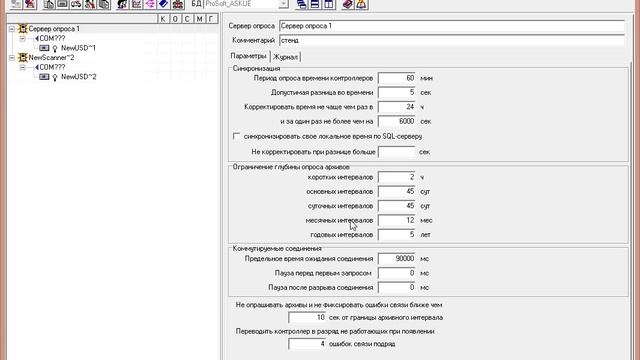Select NewUSD~1 controller in the tree
The image size is (640, 360).
pos(78,48)
